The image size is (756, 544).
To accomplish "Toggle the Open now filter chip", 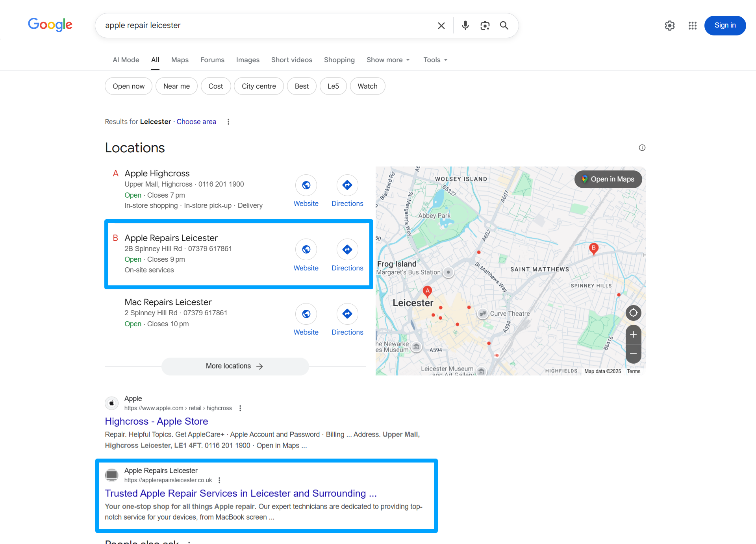I will coord(128,86).
